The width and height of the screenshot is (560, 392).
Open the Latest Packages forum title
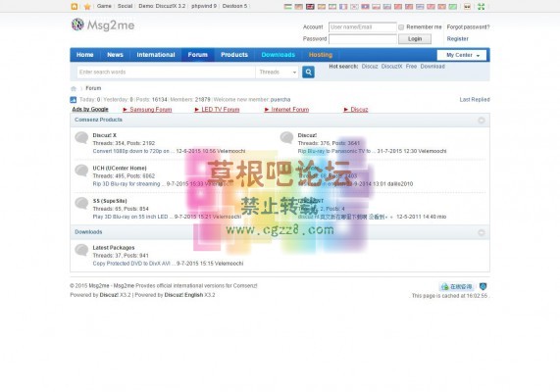tap(114, 248)
